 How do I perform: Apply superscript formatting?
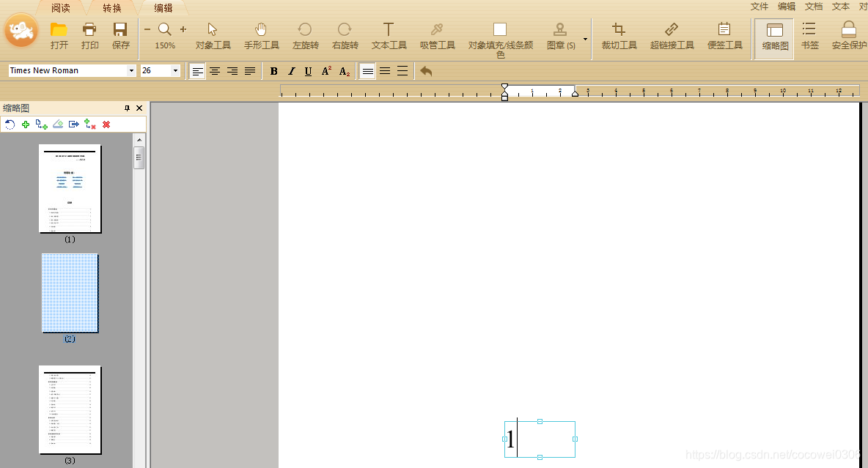click(327, 71)
